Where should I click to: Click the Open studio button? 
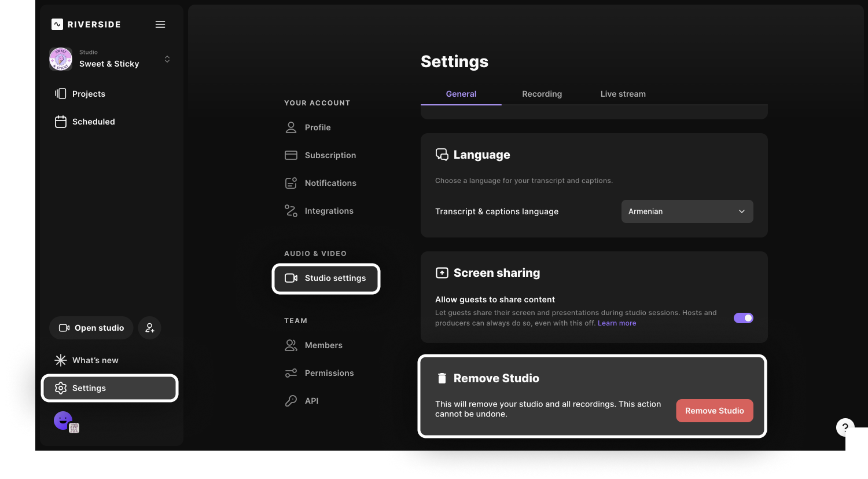click(x=91, y=328)
